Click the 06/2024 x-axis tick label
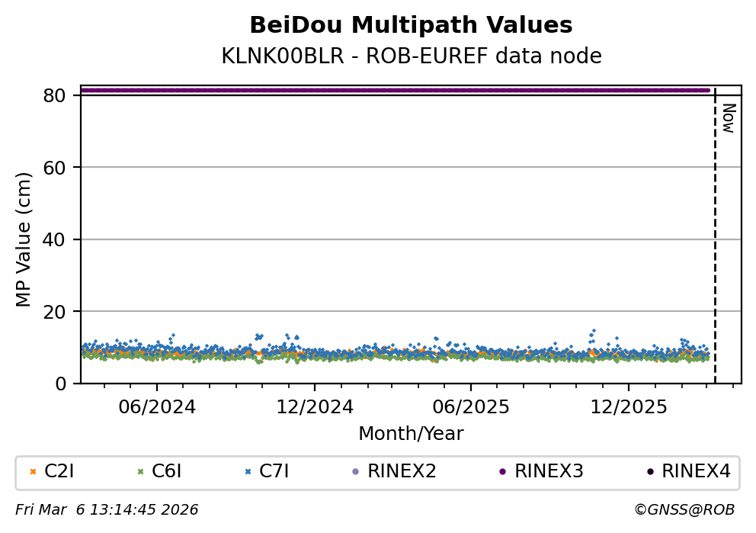This screenshot has height=533, width=756. 156,406
